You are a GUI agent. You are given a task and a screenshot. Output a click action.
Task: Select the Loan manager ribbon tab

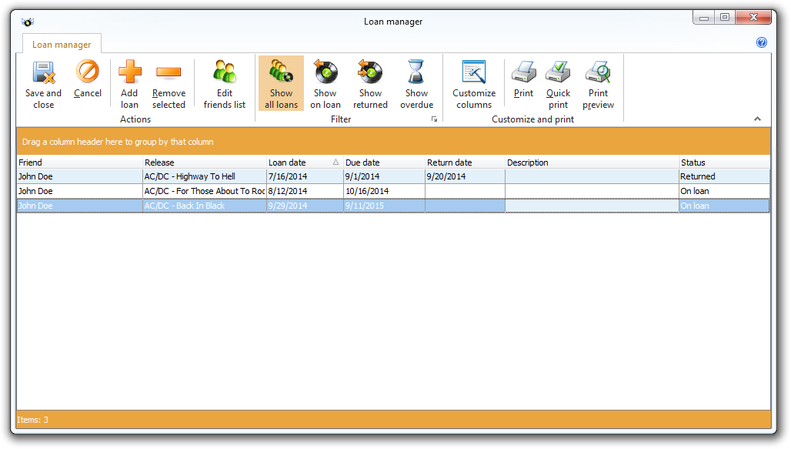62,44
